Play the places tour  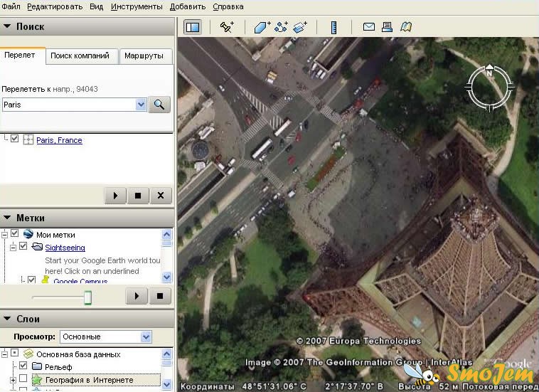[x=137, y=296]
